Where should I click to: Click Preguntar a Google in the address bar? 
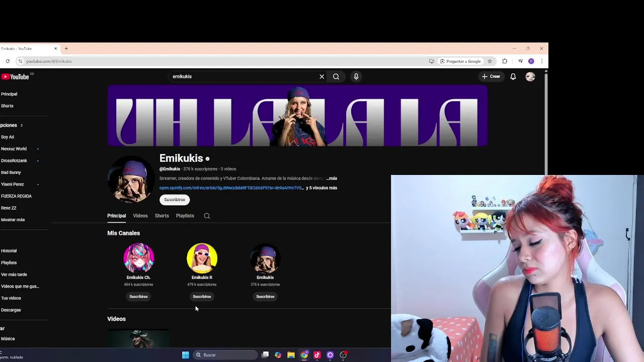coord(460,61)
